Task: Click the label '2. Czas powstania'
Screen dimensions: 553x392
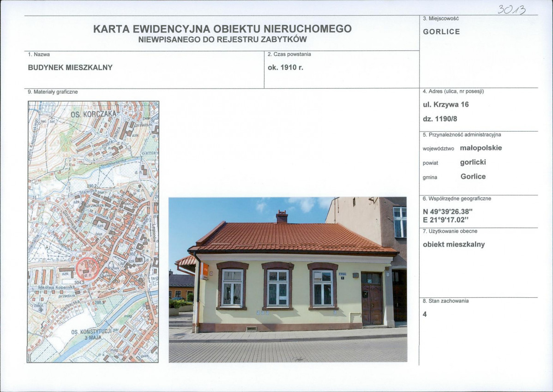Action: [289, 54]
